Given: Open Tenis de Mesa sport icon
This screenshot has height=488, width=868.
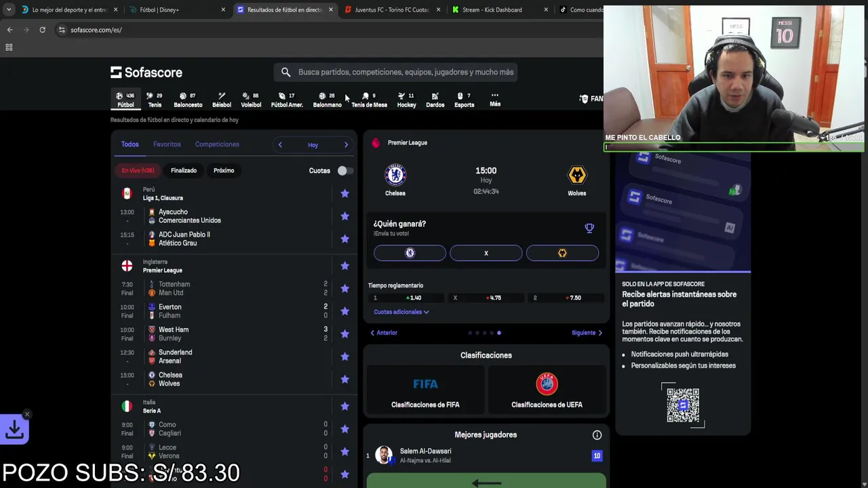Looking at the screenshot, I should tap(369, 100).
